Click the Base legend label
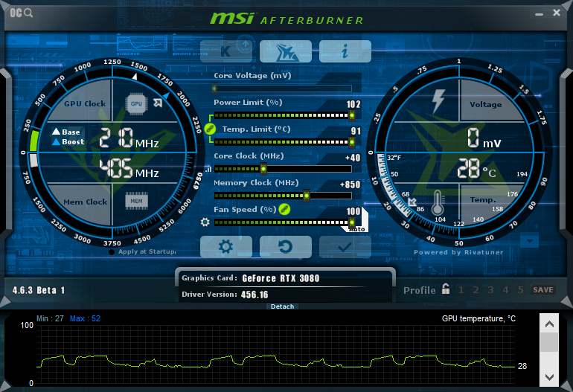Screen dimensions: 573x392 pos(66,132)
